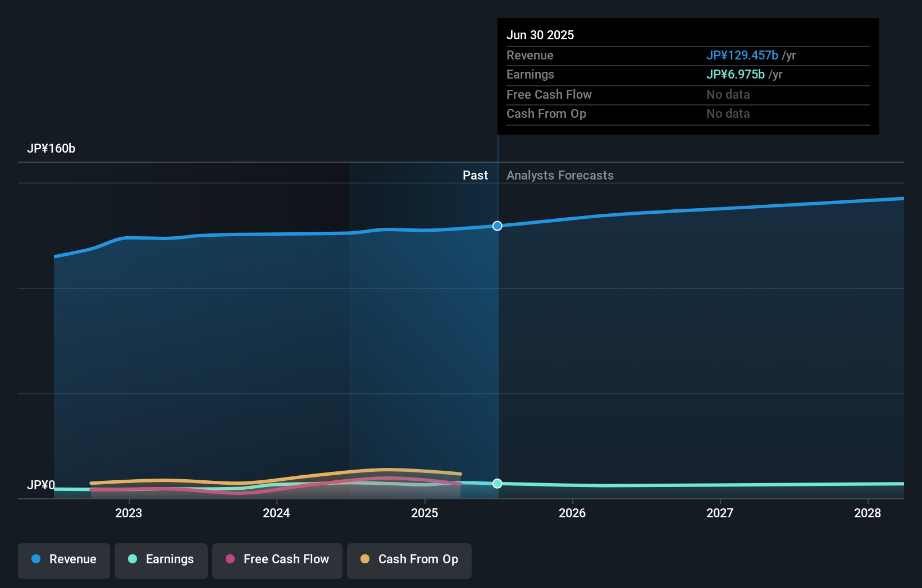Click the JP¥160b y-axis label

[51, 149]
